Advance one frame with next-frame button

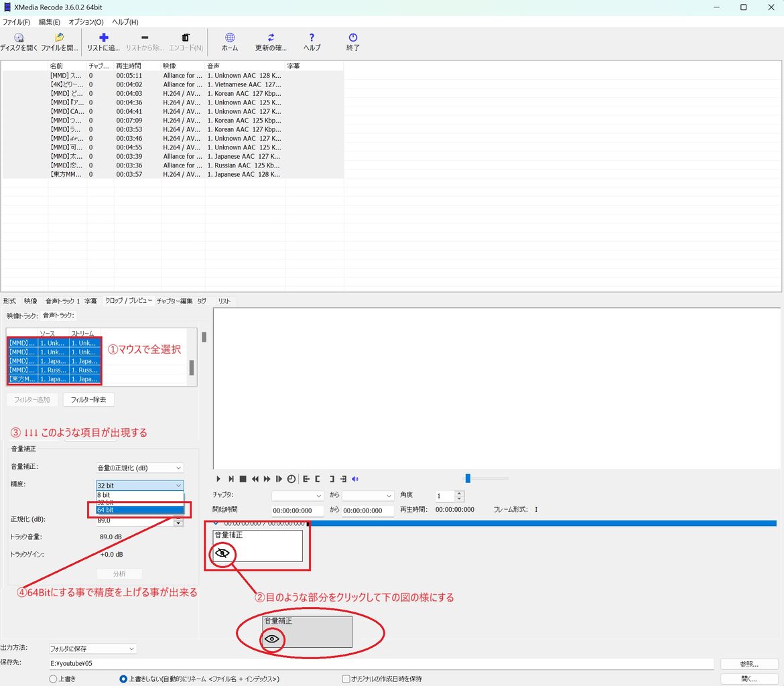point(231,479)
